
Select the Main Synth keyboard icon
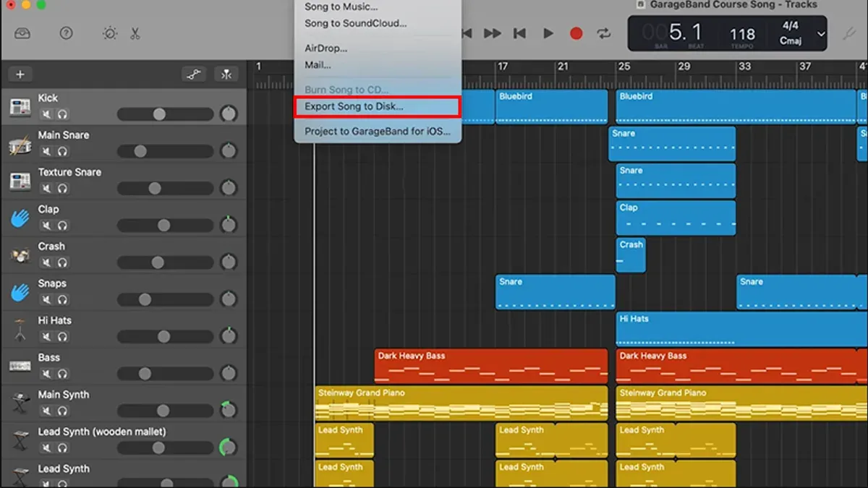click(x=20, y=404)
